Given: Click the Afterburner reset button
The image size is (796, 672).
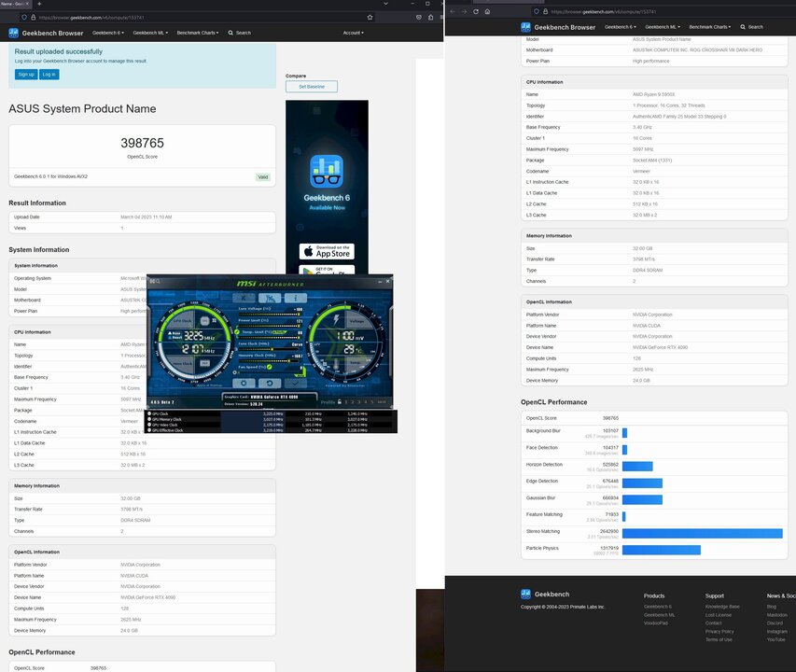Looking at the screenshot, I should point(270,383).
